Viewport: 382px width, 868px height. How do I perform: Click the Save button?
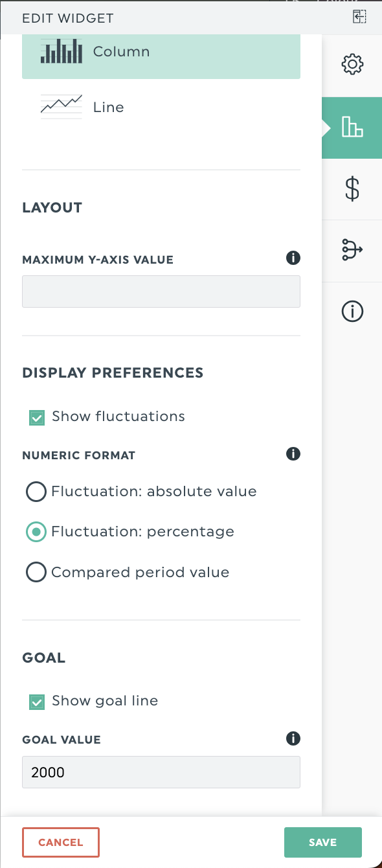coord(323,842)
